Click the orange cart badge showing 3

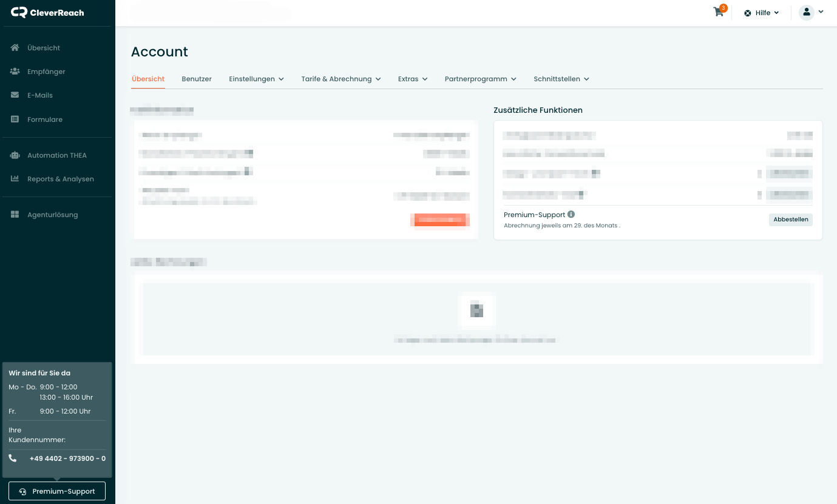(x=723, y=8)
